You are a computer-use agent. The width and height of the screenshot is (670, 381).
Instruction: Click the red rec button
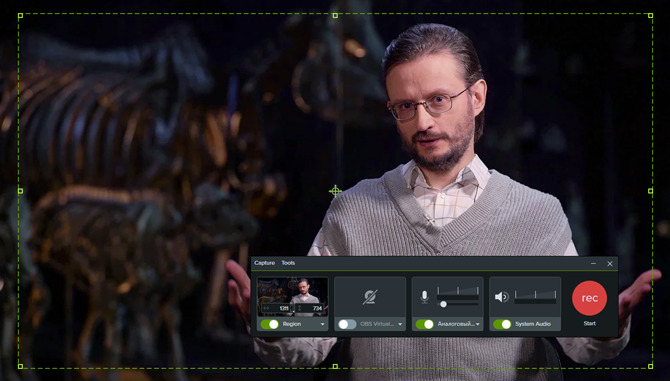(x=589, y=298)
